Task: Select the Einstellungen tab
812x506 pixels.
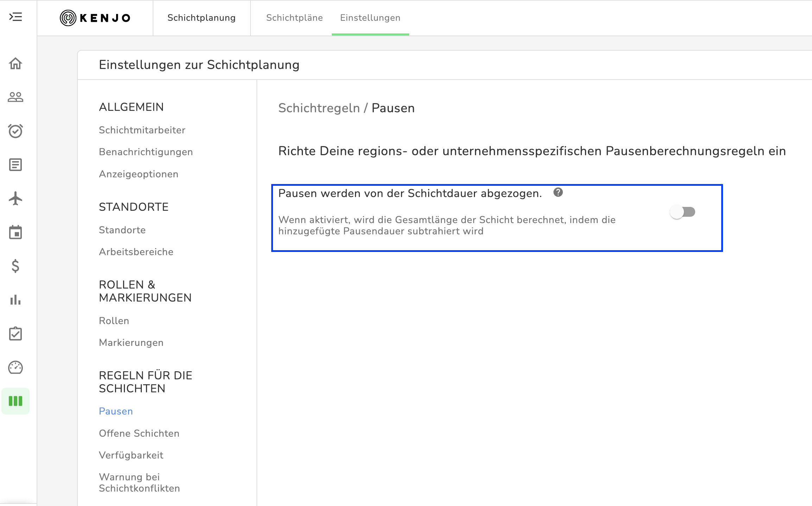Action: point(370,18)
